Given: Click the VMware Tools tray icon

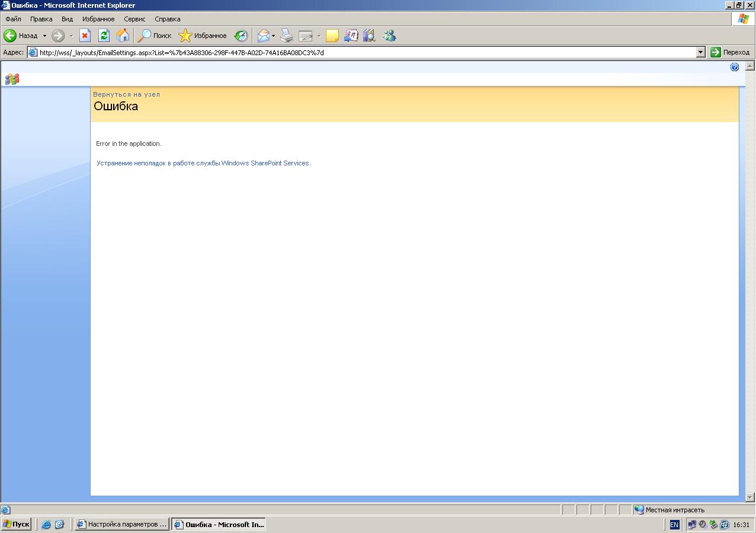Looking at the screenshot, I should click(x=725, y=524).
